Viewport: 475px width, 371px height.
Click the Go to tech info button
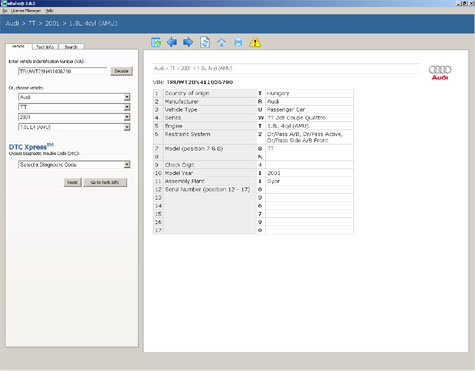coord(105,182)
